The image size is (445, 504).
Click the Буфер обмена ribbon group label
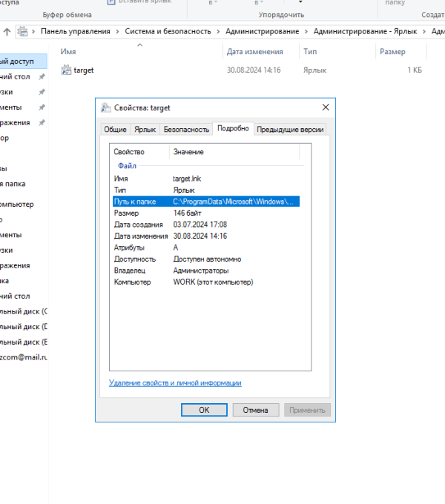[x=67, y=15]
